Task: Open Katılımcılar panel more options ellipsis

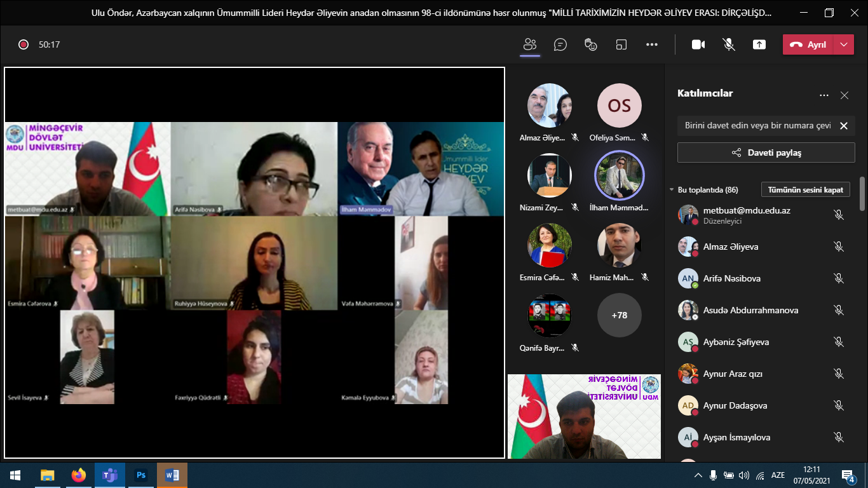Action: pos(824,95)
